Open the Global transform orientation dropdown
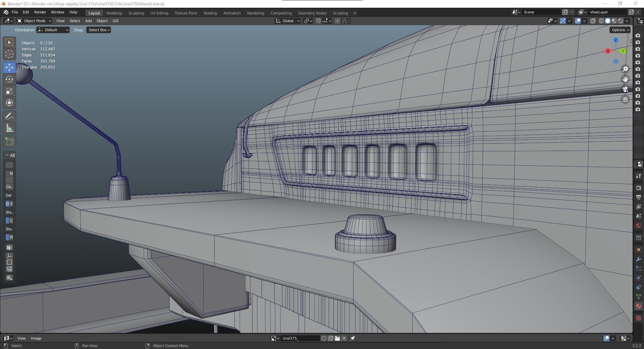Screen dimensions: 644x349 pyautogui.click(x=288, y=21)
